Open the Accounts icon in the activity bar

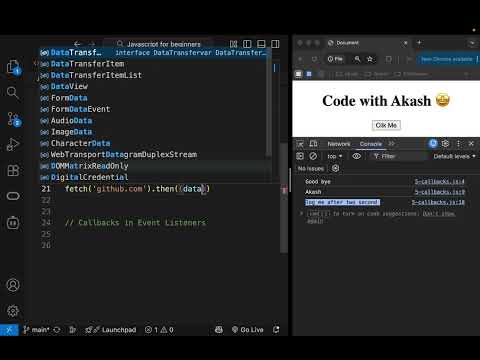[13, 285]
